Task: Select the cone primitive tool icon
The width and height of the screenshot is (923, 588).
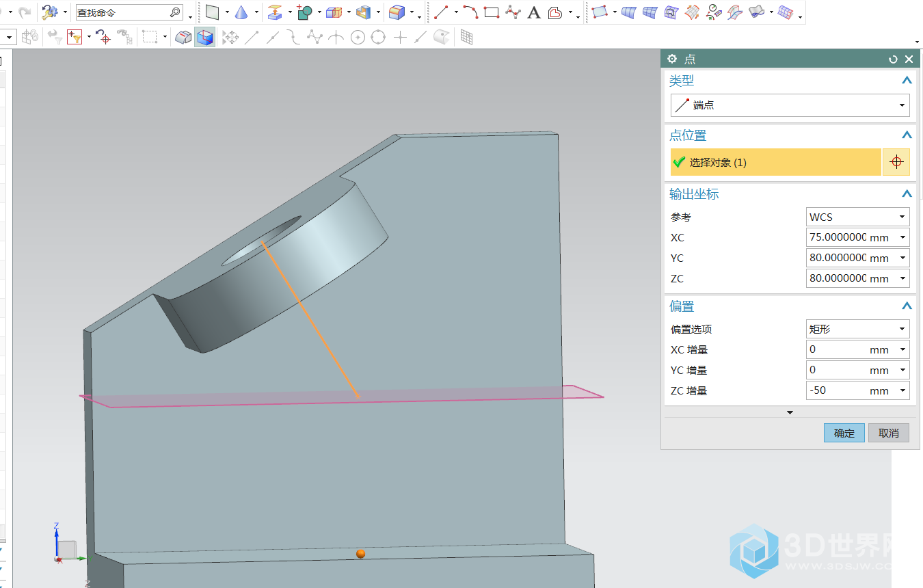Action: click(x=241, y=12)
